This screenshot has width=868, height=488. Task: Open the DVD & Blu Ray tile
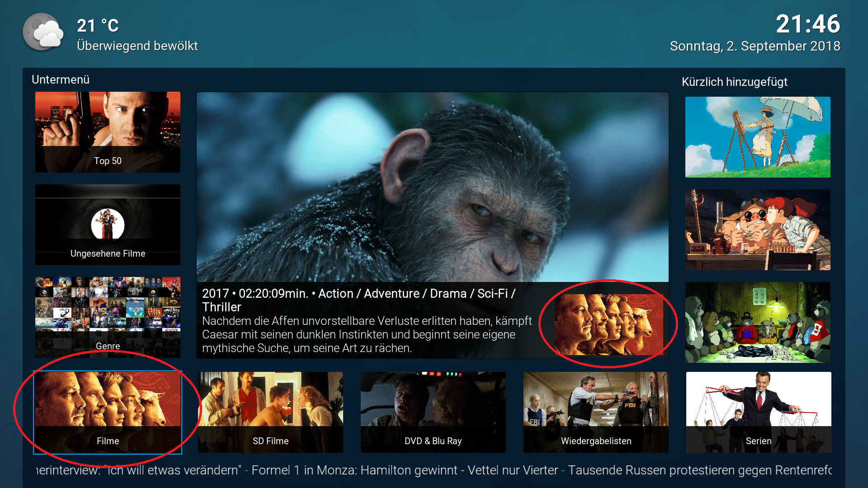click(433, 412)
